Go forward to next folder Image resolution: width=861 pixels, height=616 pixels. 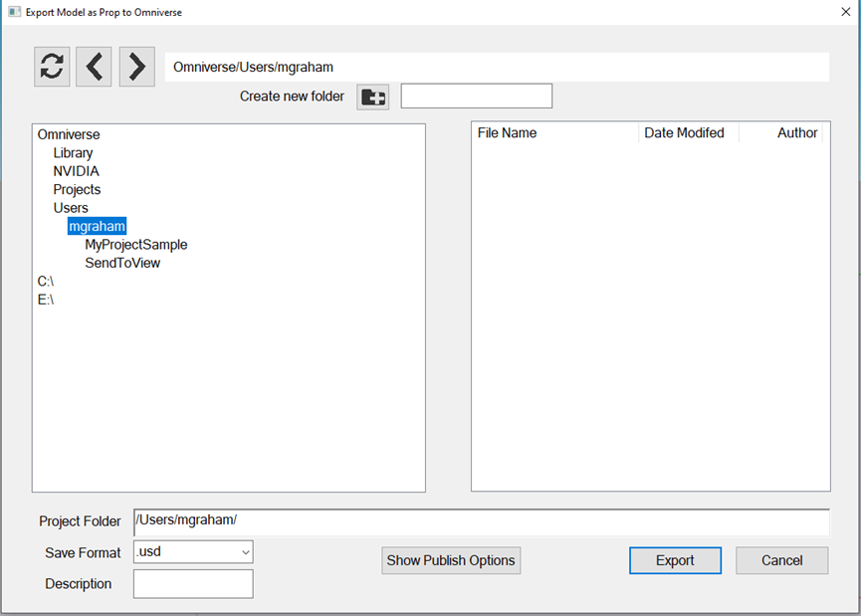pyautogui.click(x=136, y=67)
